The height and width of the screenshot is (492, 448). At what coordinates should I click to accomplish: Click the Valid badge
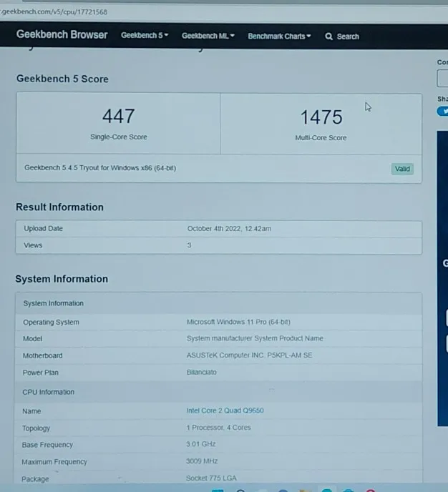402,169
